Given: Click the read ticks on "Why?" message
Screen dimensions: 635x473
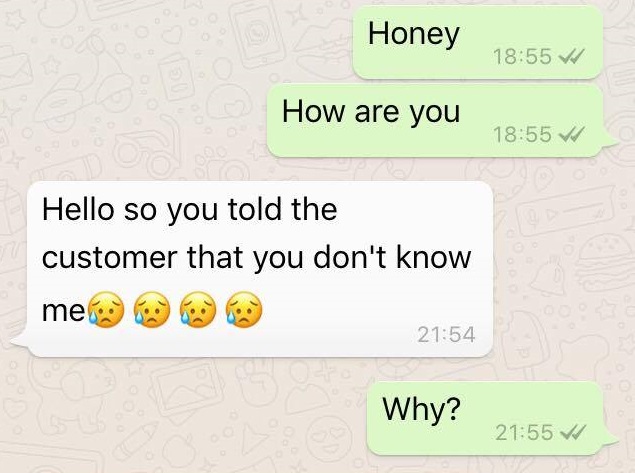Looking at the screenshot, I should coord(572,432).
